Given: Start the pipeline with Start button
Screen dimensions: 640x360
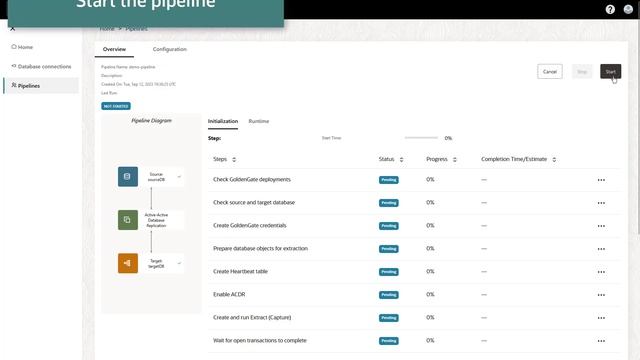Looking at the screenshot, I should pyautogui.click(x=611, y=71).
